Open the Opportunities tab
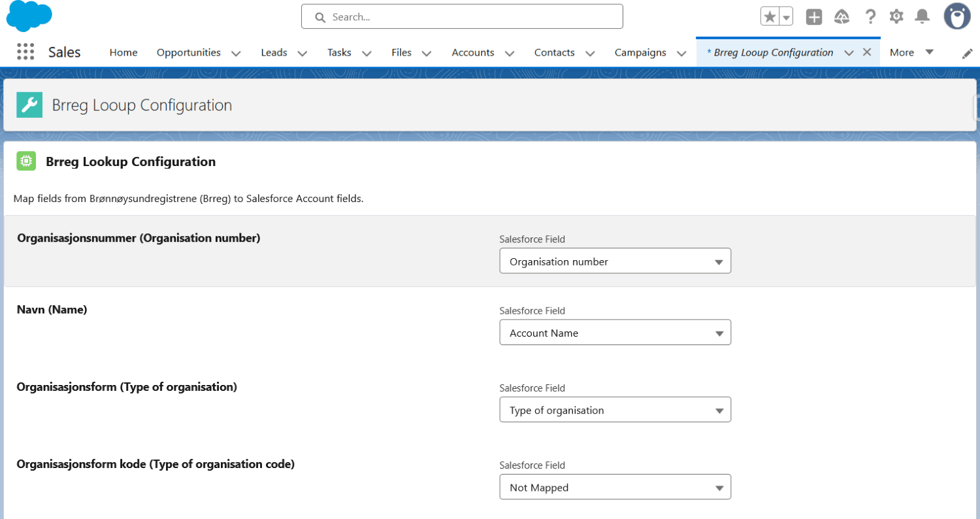Image resolution: width=980 pixels, height=519 pixels. click(x=189, y=52)
